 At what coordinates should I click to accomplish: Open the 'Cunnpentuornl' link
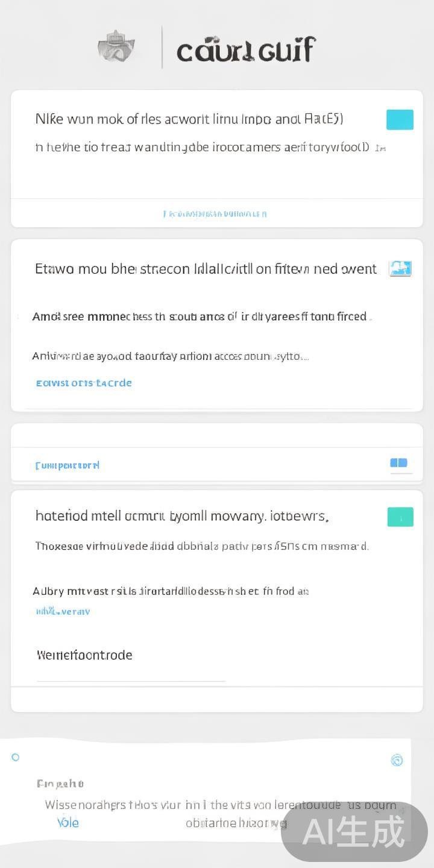pos(68,465)
